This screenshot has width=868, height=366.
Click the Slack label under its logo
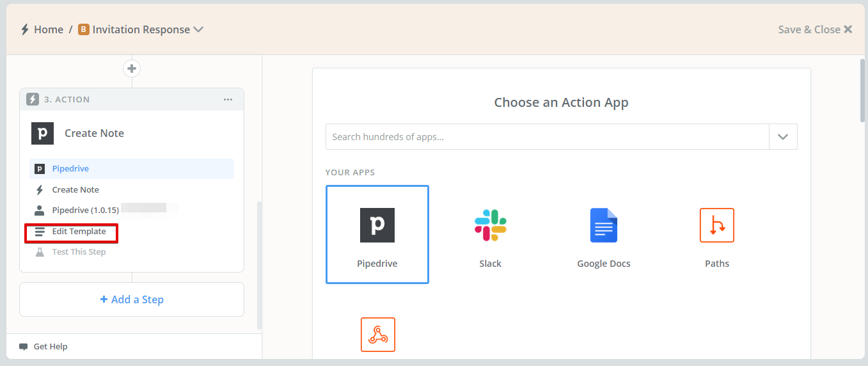tap(491, 264)
